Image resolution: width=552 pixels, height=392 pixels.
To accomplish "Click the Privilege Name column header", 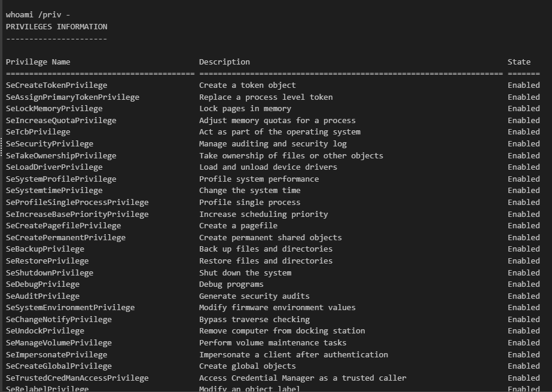I will pyautogui.click(x=38, y=62).
